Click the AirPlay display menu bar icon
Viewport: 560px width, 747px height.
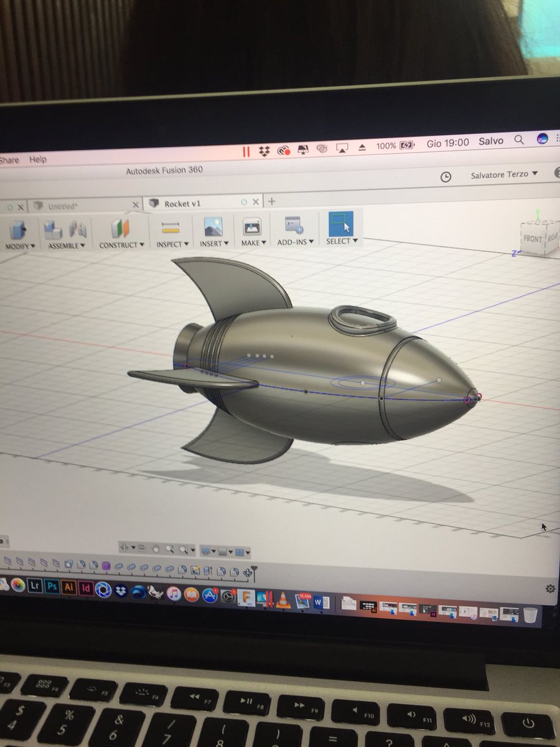pos(342,148)
